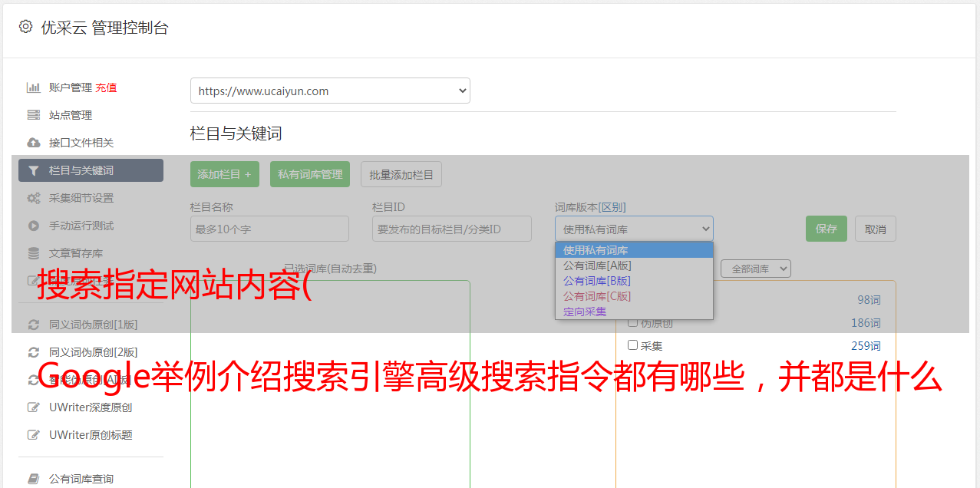Tick the 采集 checkbox
The height and width of the screenshot is (488, 980).
pyautogui.click(x=633, y=345)
